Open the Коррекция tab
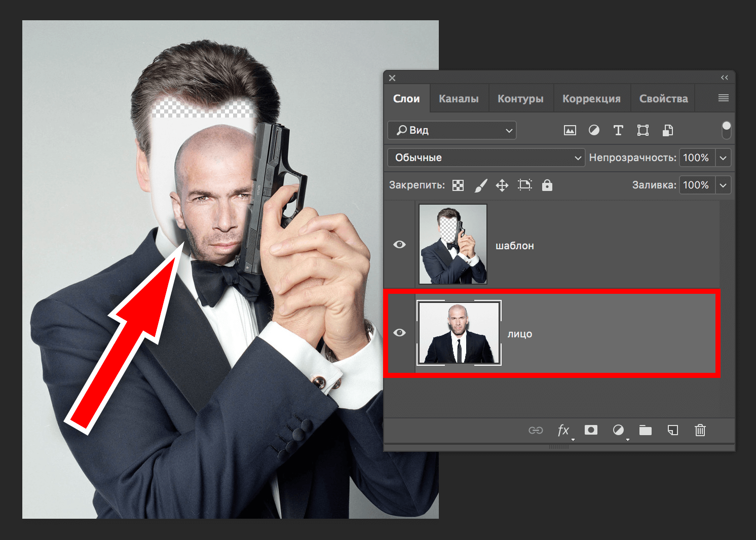This screenshot has width=756, height=540. point(592,98)
